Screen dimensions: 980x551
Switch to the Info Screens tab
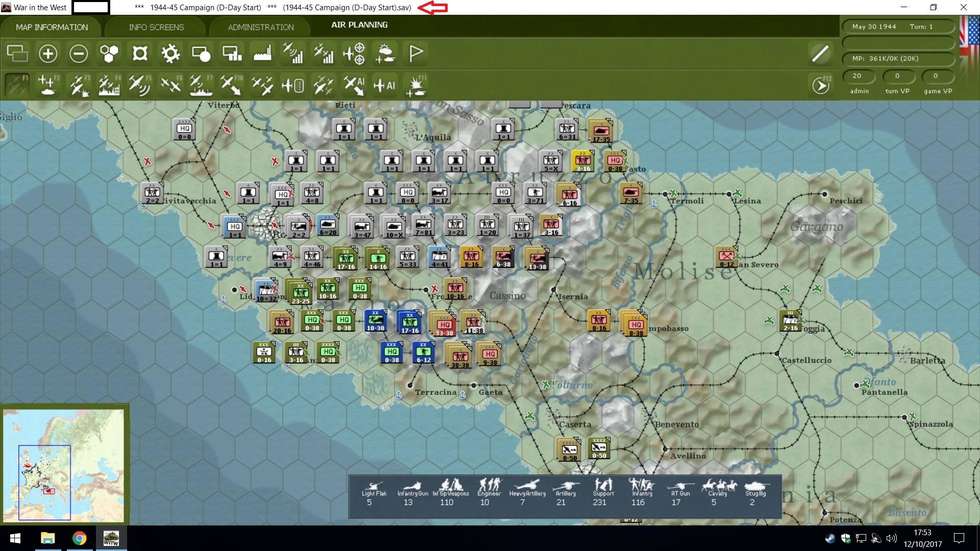[156, 27]
